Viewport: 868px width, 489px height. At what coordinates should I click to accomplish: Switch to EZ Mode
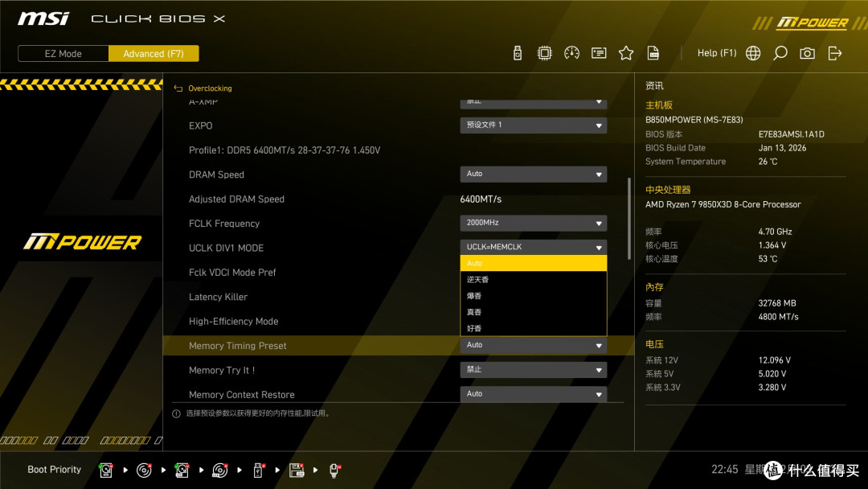coord(63,54)
